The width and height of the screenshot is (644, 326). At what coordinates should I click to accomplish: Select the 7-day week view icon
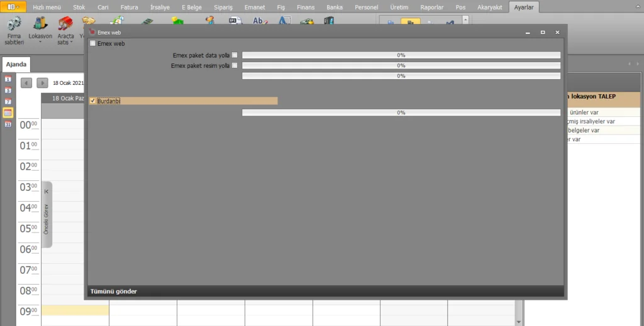pyautogui.click(x=8, y=101)
